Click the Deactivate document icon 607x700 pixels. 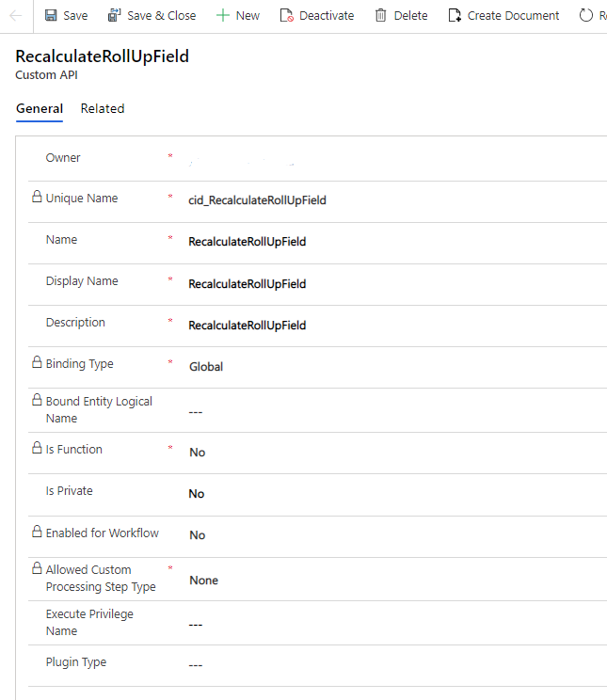pos(287,16)
